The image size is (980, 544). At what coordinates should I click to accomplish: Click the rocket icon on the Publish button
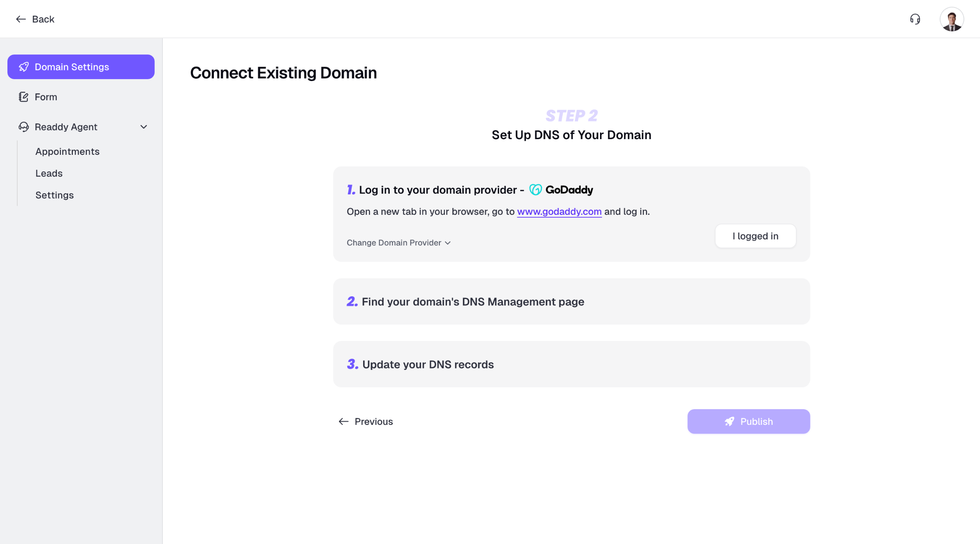729,422
